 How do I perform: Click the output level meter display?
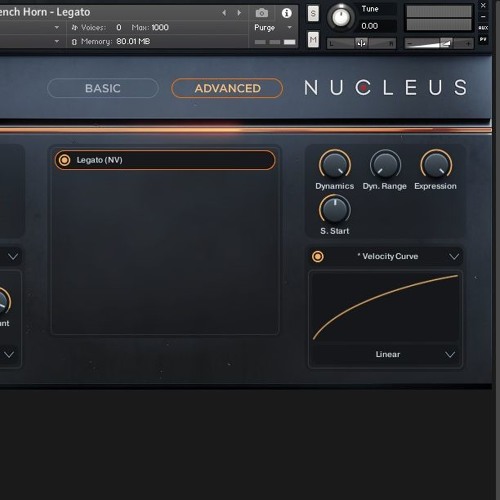click(x=439, y=18)
